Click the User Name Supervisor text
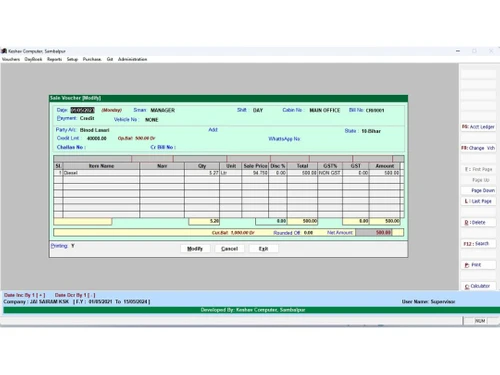Image resolution: width=500 pixels, height=375 pixels. (428, 302)
